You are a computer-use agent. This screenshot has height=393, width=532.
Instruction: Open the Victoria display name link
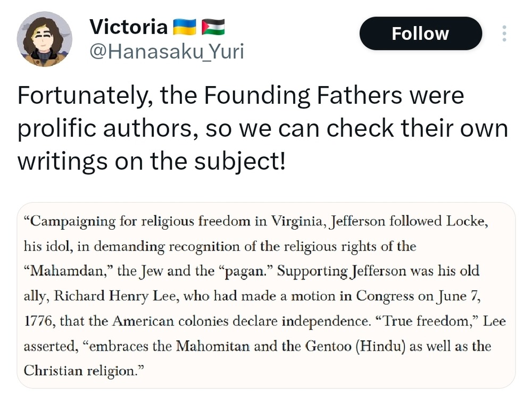pyautogui.click(x=128, y=26)
